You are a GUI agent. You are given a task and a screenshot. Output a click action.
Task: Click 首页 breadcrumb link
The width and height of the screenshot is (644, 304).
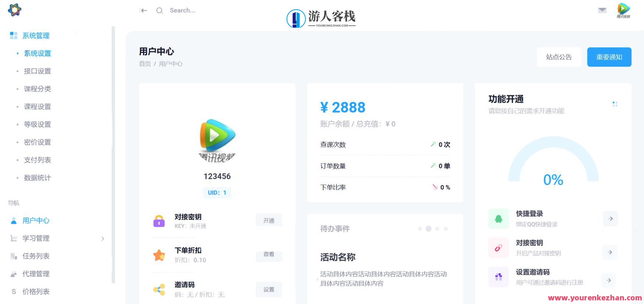click(x=145, y=64)
